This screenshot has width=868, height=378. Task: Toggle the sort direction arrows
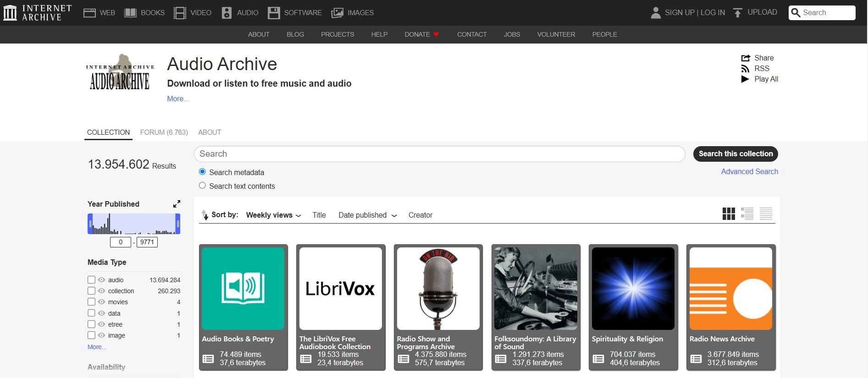pos(205,214)
